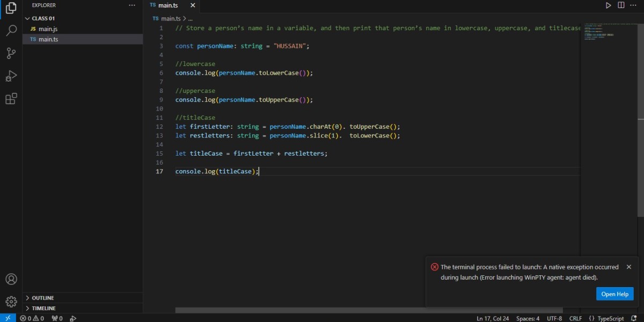Expand the OUTLINE section
Image resolution: width=644 pixels, height=322 pixels.
pos(83,298)
